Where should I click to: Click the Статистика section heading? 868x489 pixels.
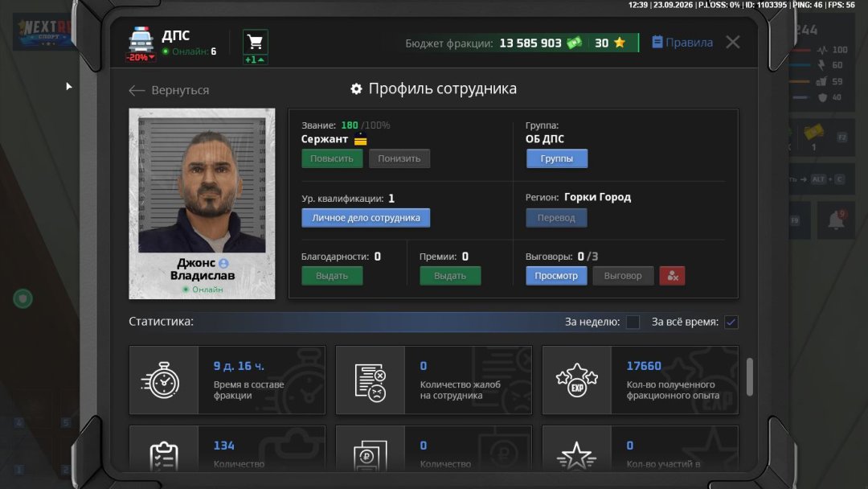tap(161, 321)
